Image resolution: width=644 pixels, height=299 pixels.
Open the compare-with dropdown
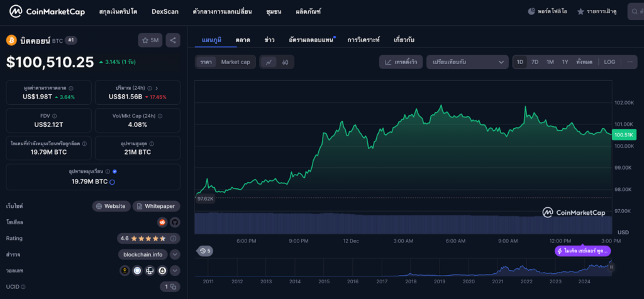coord(467,62)
